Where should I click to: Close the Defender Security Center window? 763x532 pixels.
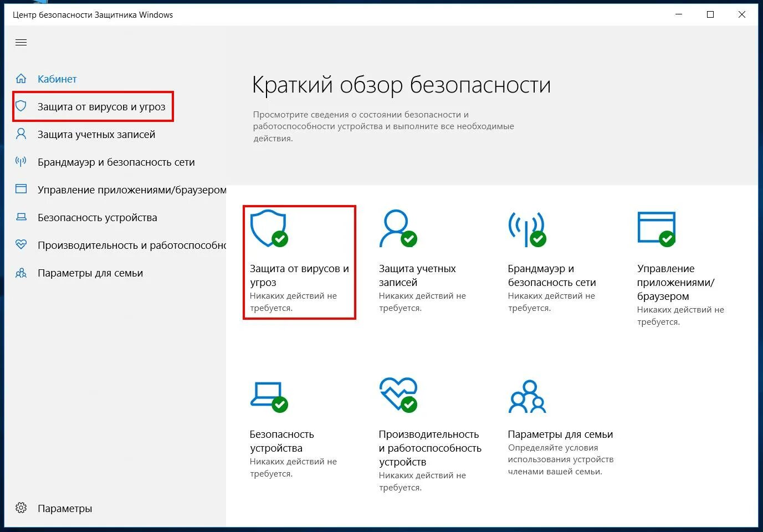coord(742,14)
